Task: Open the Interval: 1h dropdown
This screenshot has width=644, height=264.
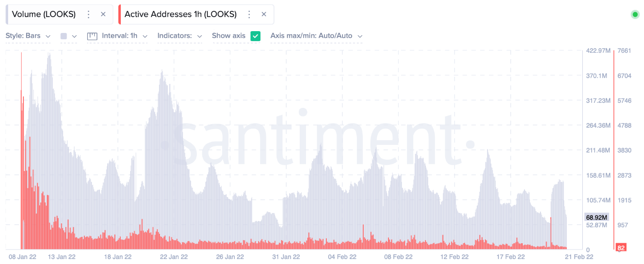Action: pyautogui.click(x=126, y=36)
